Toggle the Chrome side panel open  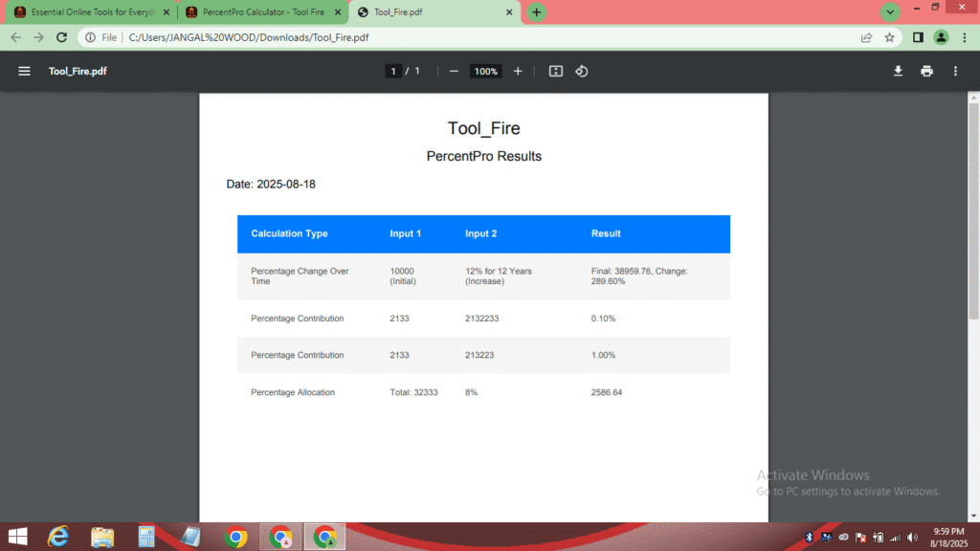(x=918, y=37)
